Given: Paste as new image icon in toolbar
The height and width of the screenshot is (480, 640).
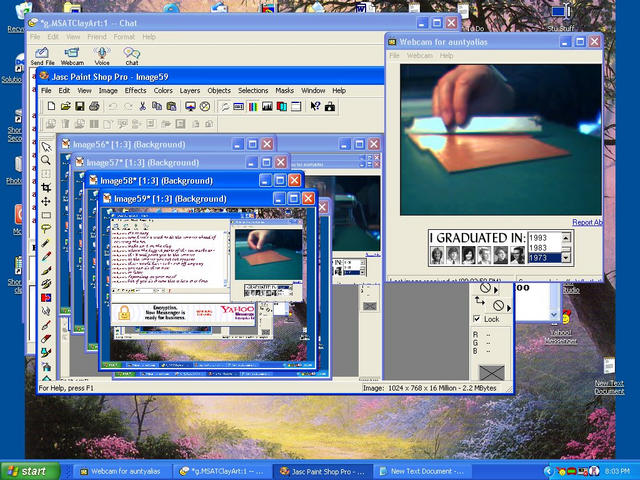Looking at the screenshot, I should pos(171,107).
